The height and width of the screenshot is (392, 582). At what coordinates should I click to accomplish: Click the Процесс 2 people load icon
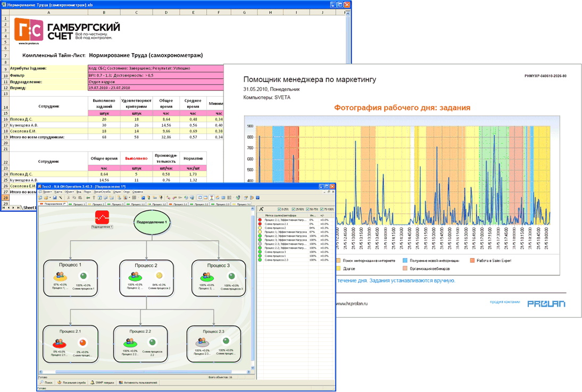tap(135, 276)
